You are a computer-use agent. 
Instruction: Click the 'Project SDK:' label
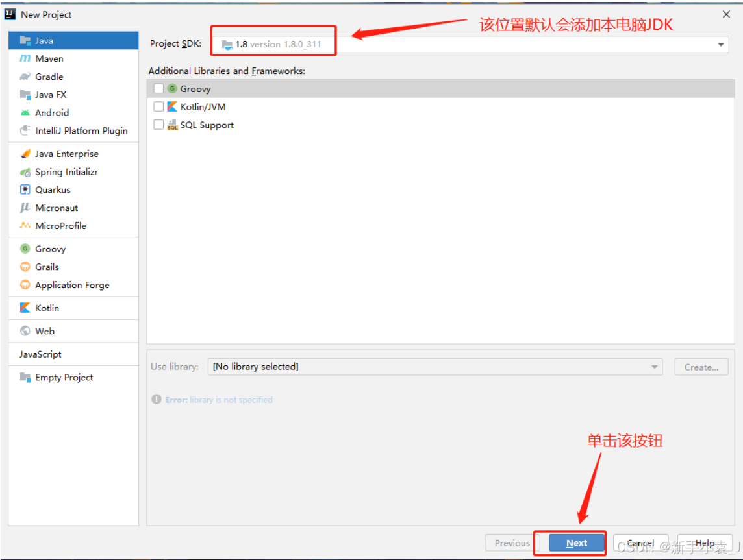[x=176, y=43]
